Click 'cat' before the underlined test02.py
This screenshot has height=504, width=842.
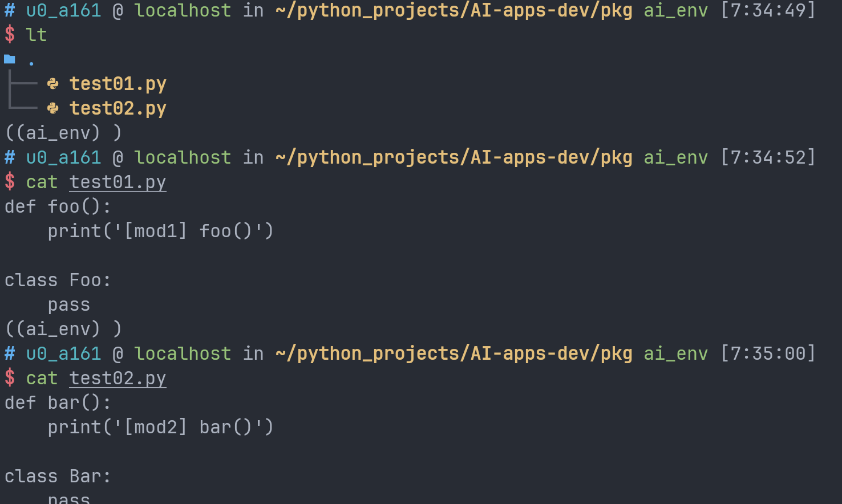(x=42, y=379)
